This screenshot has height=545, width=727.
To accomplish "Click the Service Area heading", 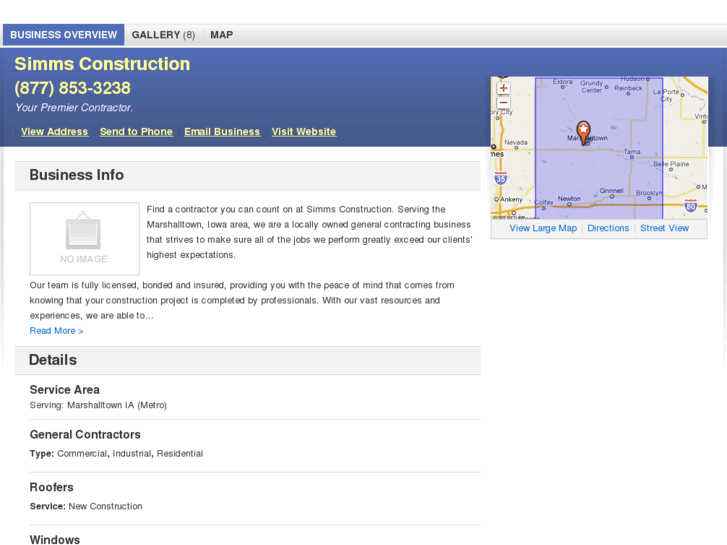I will [x=64, y=390].
